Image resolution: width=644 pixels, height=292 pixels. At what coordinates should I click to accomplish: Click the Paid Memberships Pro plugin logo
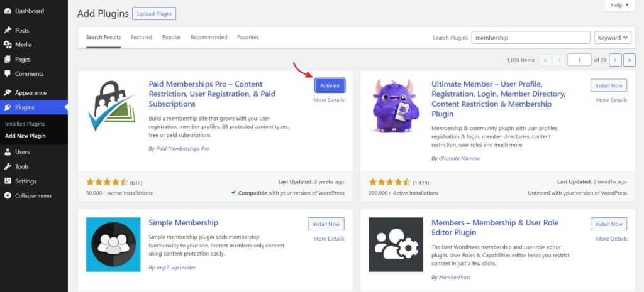[x=112, y=105]
